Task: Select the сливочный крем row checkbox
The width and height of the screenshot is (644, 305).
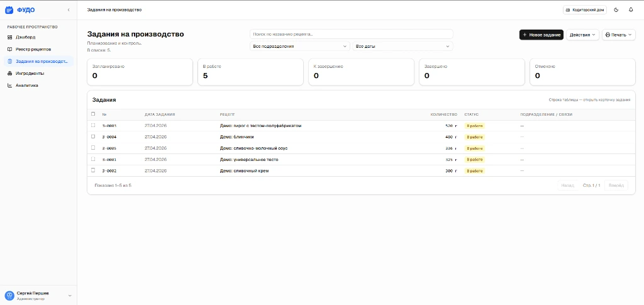Action: (93, 170)
